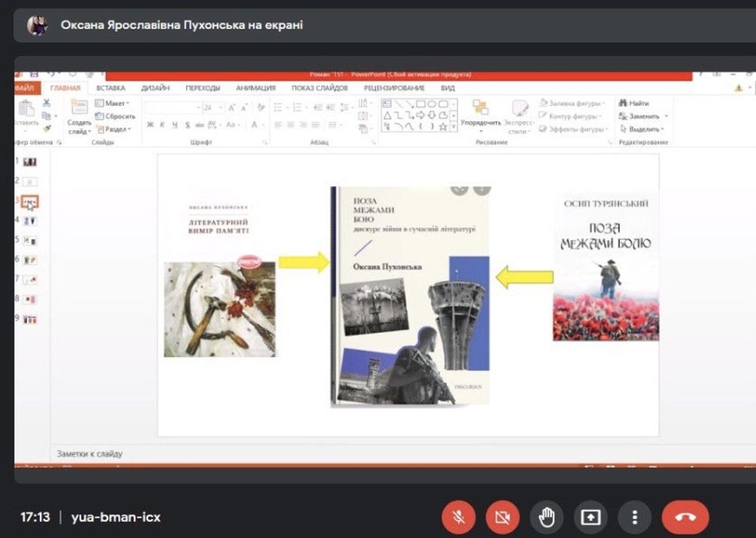Click the Найти binoculars search button
This screenshot has width=756, height=538.
click(x=634, y=104)
